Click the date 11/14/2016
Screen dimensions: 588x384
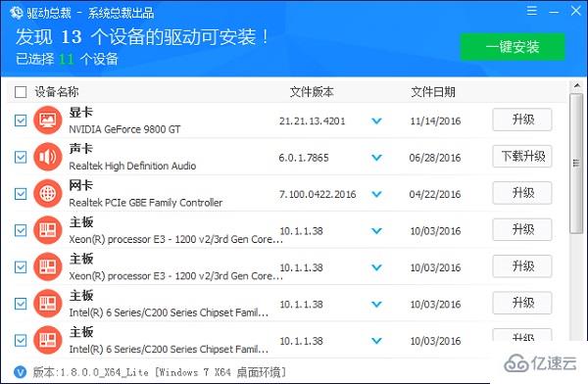click(x=435, y=120)
